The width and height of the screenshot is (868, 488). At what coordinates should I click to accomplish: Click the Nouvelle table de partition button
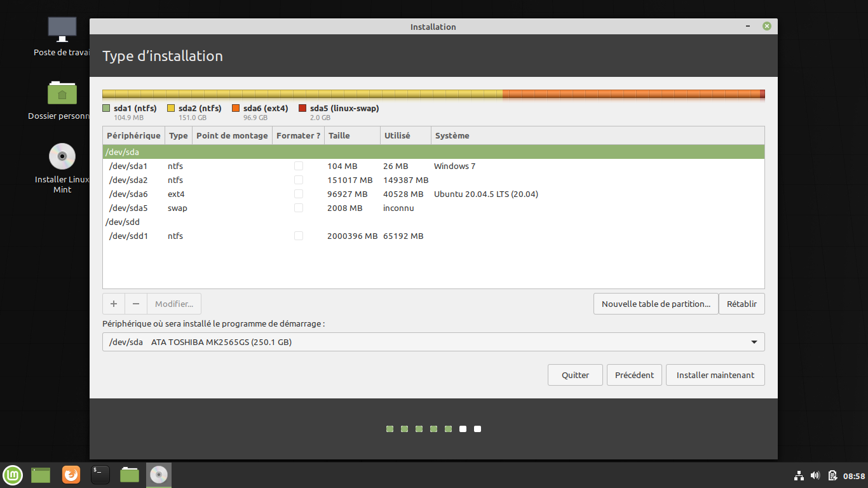(x=656, y=304)
